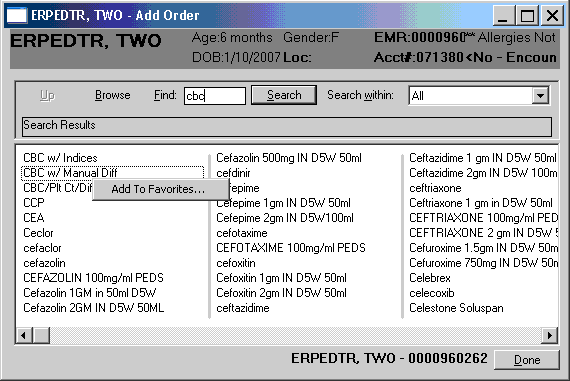Select lowercase cefoxitin entry
This screenshot has height=381, width=570.
[236, 263]
